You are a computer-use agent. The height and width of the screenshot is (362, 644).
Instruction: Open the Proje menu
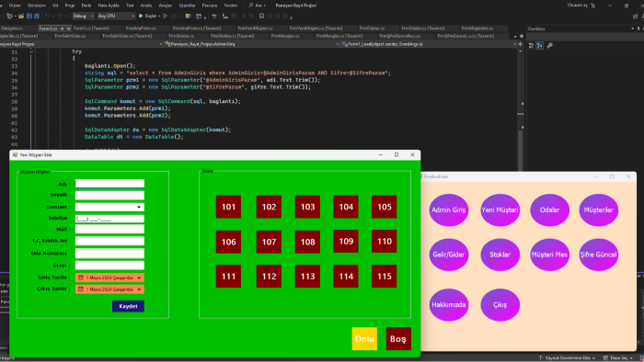click(70, 6)
